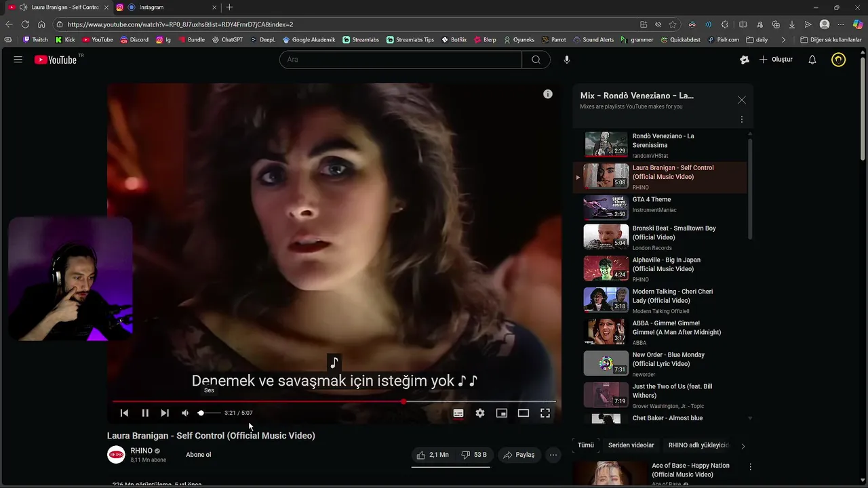Open the Google Akademik bookmark

[x=309, y=40]
